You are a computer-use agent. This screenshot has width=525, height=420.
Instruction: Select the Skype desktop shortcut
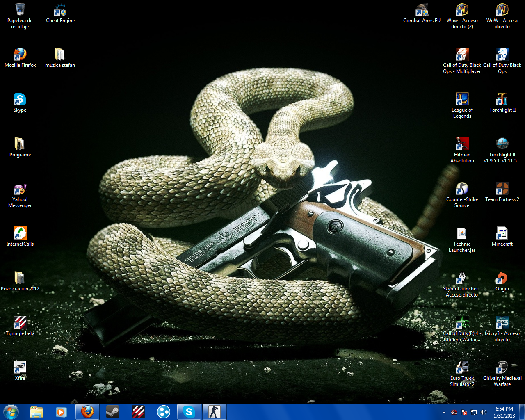pyautogui.click(x=20, y=103)
